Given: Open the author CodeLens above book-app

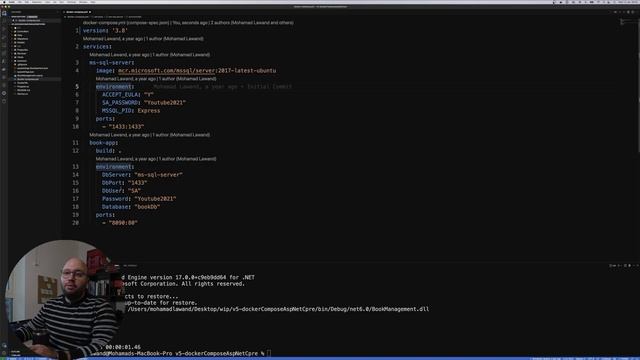Looking at the screenshot, I should click(149, 135).
